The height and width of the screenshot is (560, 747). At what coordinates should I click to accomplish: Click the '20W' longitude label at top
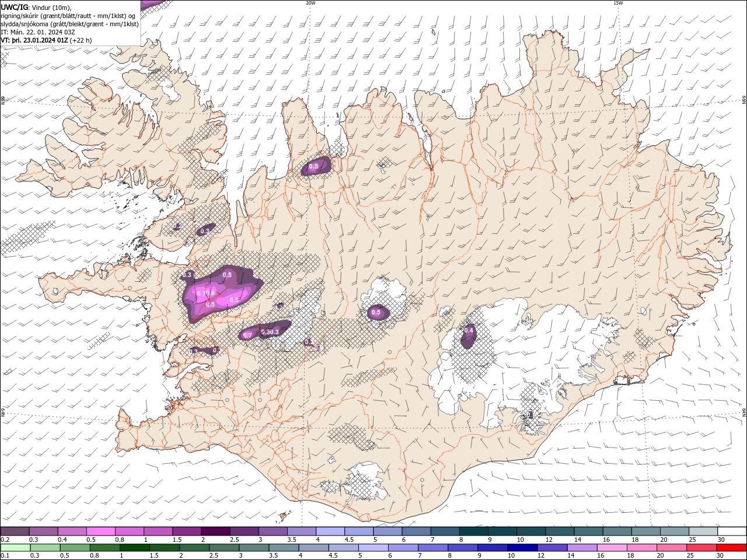(310, 3)
